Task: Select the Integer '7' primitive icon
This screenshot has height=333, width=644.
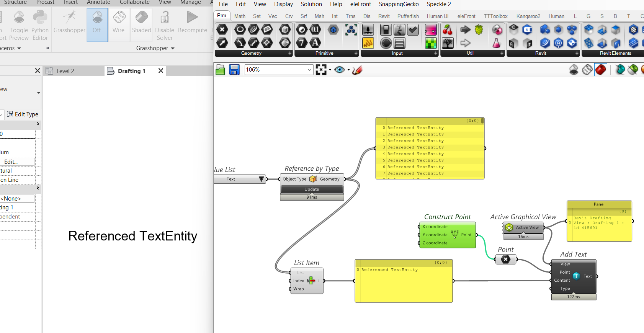Action: click(302, 43)
